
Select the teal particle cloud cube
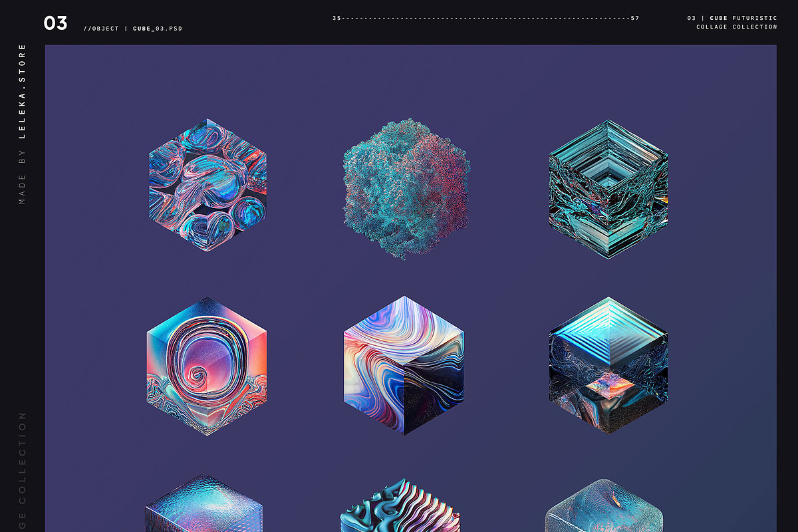(406, 188)
